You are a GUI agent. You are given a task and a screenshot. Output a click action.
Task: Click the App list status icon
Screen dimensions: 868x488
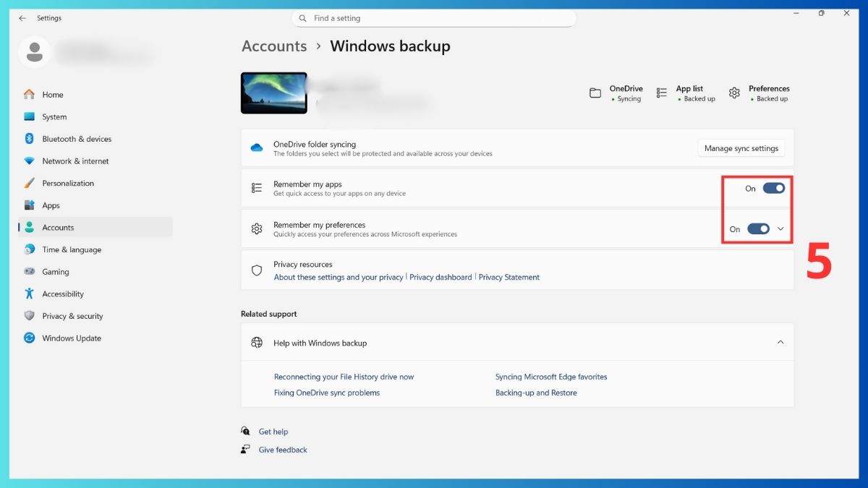tap(661, 93)
